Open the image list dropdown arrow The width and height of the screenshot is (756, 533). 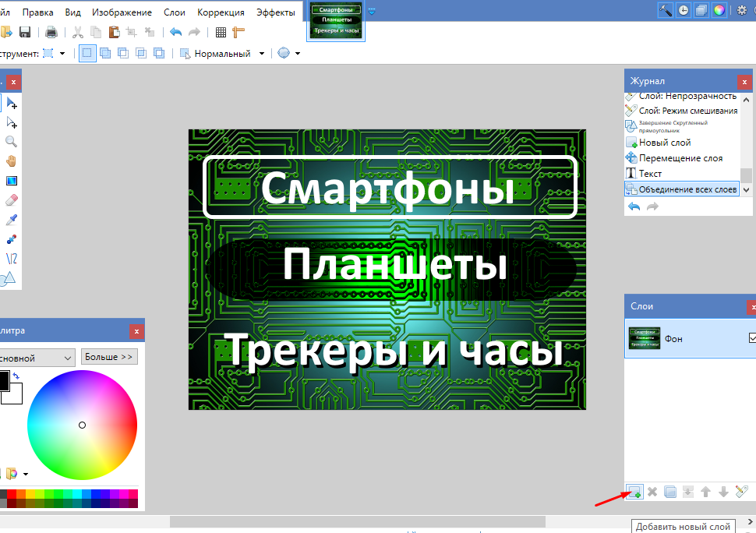click(371, 12)
